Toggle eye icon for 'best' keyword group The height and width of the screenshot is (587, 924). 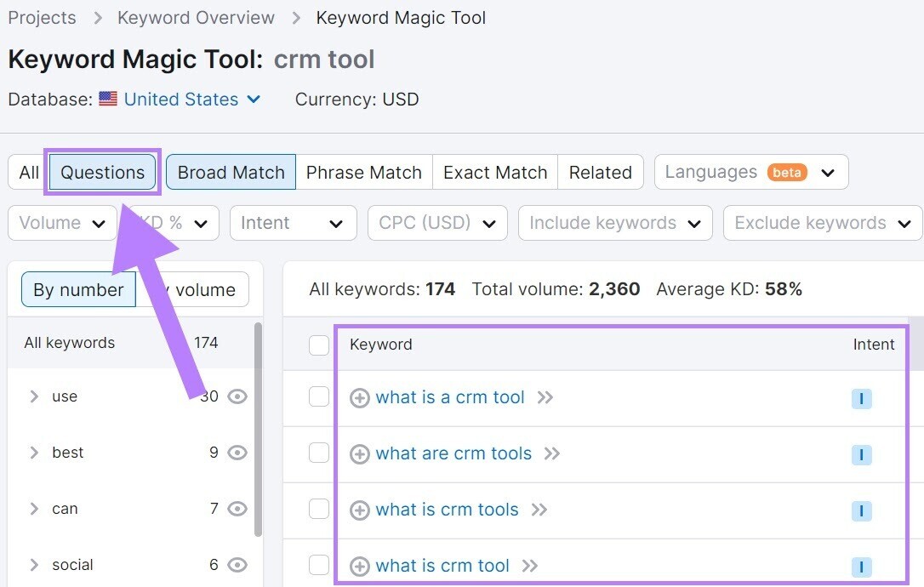(x=237, y=453)
